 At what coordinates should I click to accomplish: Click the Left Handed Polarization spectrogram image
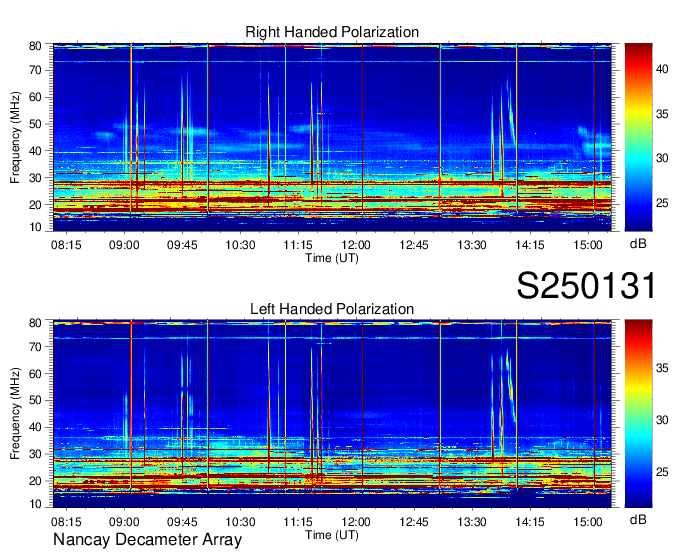point(332,414)
